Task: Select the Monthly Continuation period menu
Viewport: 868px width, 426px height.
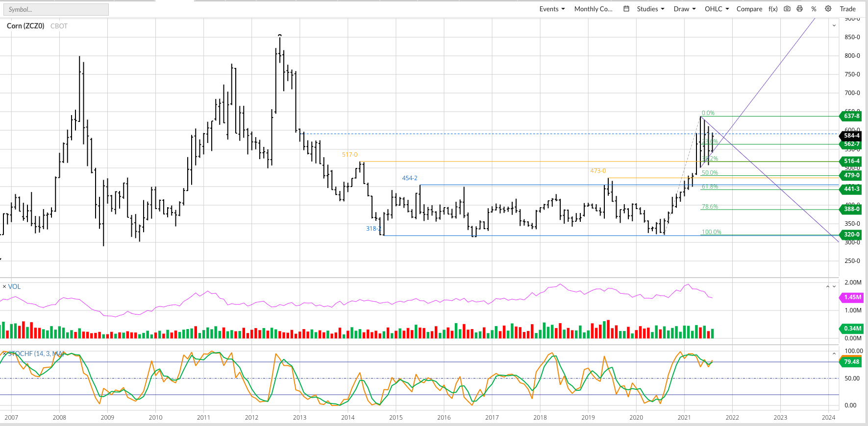Action: 593,9
